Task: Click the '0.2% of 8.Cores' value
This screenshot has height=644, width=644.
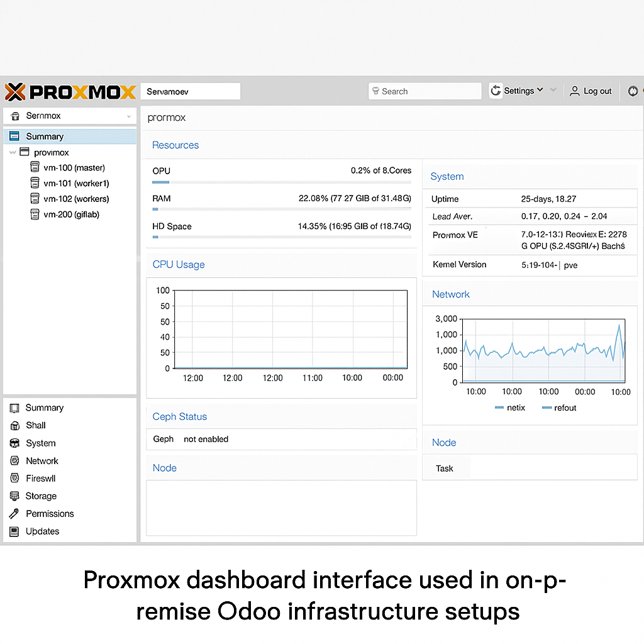Action: point(380,170)
